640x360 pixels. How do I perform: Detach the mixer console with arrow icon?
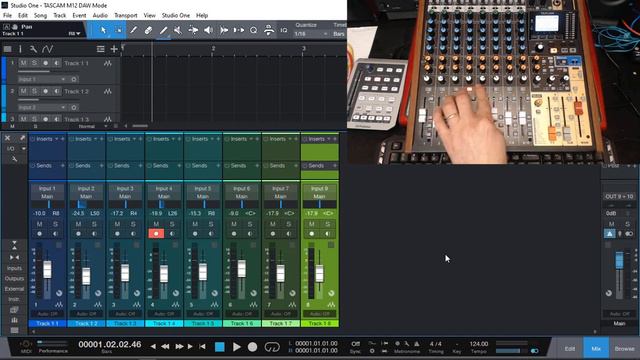(x=22, y=138)
